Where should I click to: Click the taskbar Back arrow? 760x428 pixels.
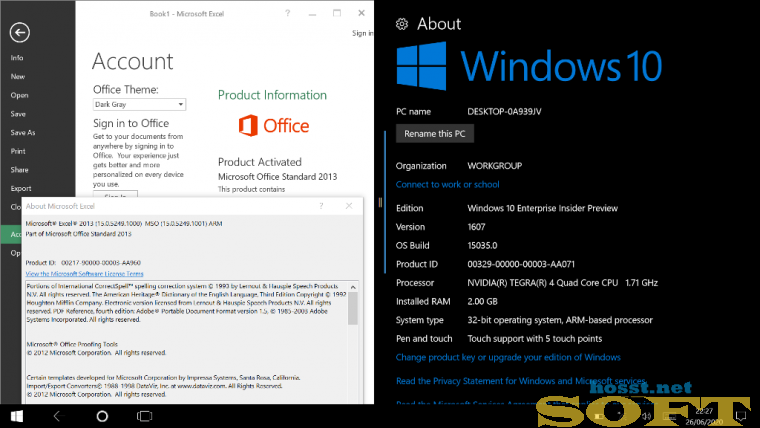(x=58, y=416)
